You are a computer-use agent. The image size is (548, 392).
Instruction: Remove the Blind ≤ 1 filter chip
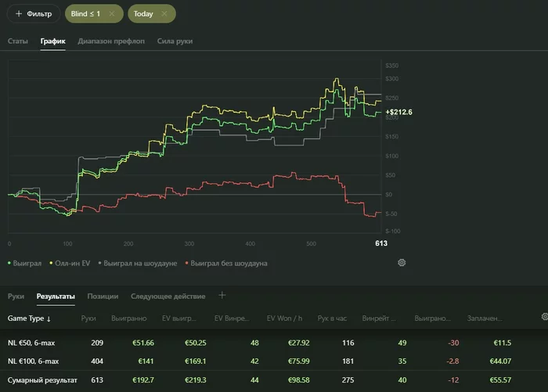pos(112,14)
